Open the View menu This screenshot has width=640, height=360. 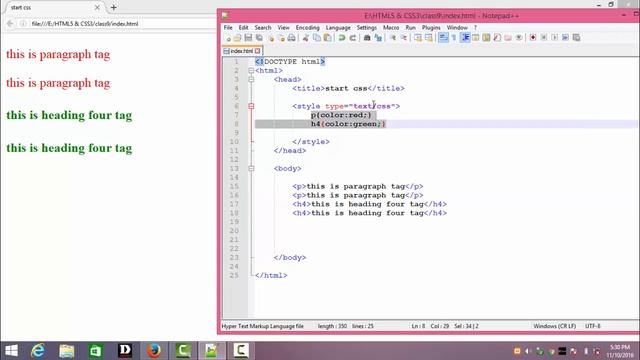(283, 27)
